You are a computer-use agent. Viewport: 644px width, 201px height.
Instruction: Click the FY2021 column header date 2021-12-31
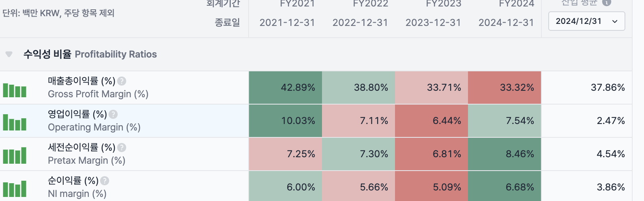287,23
